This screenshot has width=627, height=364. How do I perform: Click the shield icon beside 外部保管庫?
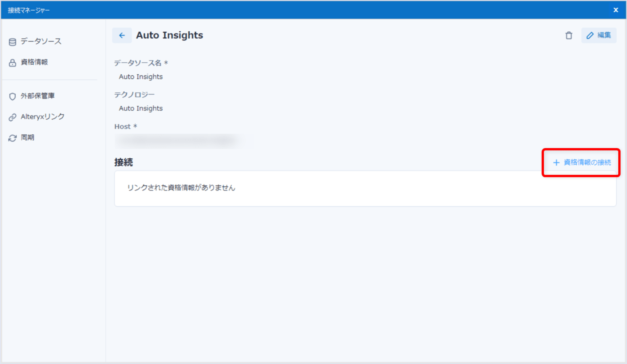[12, 96]
